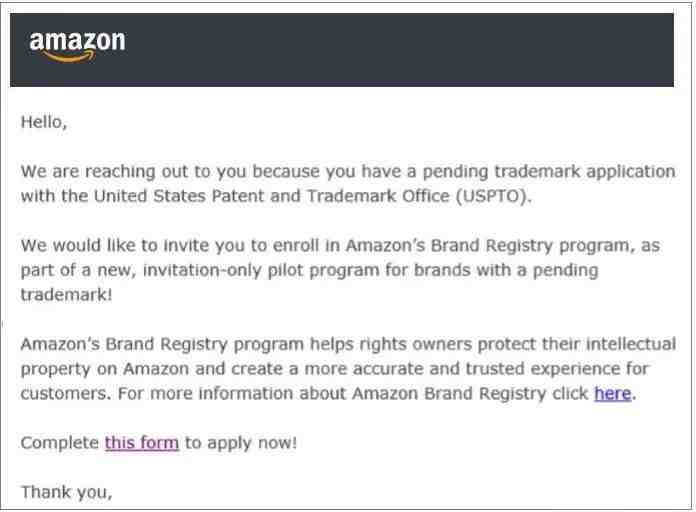The image size is (696, 512).
Task: Click the dark header banner area
Action: coord(342,50)
